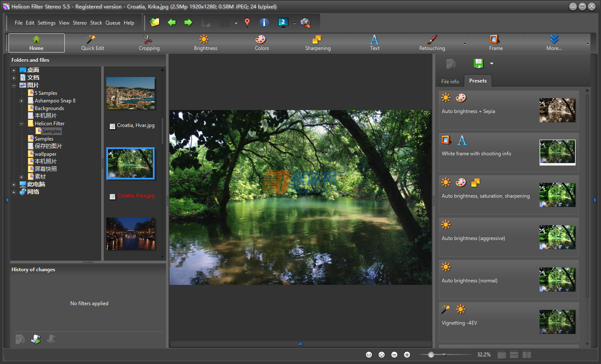Select the Backgrounds folder

coord(49,108)
